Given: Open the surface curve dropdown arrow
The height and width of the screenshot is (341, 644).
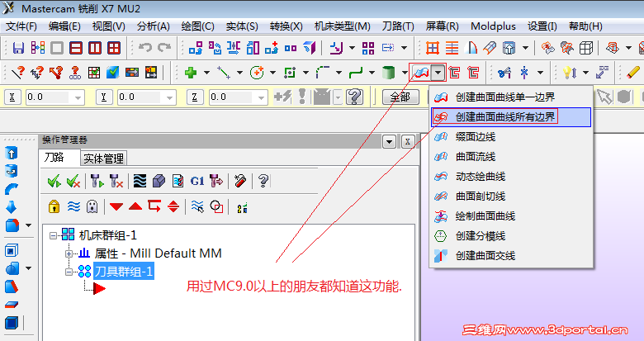Looking at the screenshot, I should click(x=438, y=73).
